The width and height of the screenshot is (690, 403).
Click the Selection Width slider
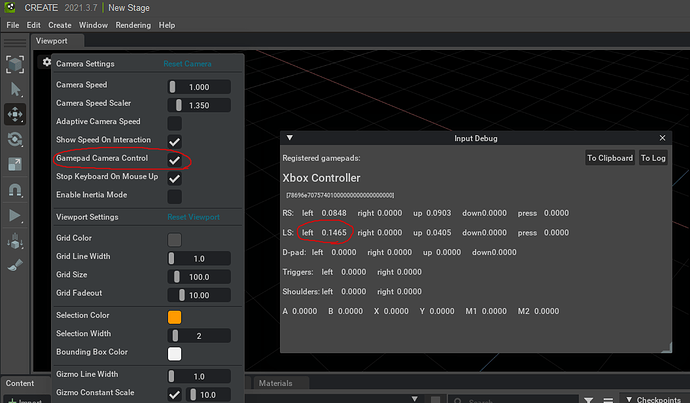tap(199, 336)
